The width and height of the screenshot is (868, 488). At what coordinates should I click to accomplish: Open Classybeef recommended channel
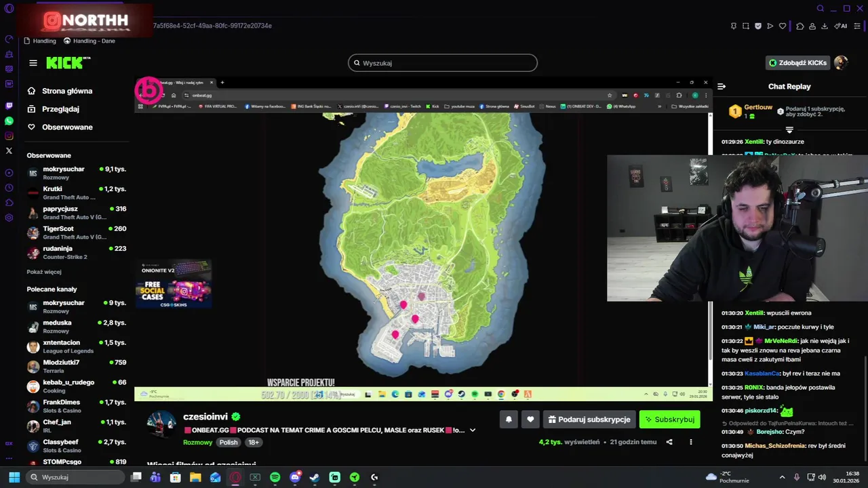tap(76, 446)
